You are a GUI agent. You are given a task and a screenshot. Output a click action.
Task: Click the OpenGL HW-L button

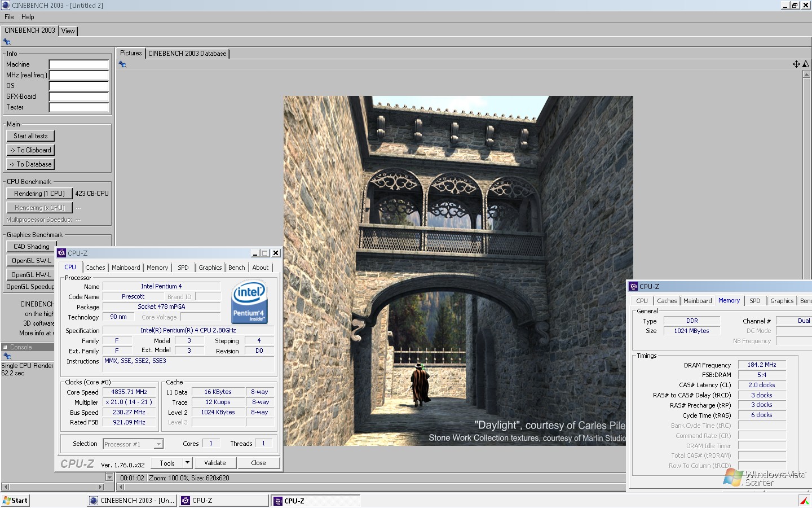(x=30, y=275)
